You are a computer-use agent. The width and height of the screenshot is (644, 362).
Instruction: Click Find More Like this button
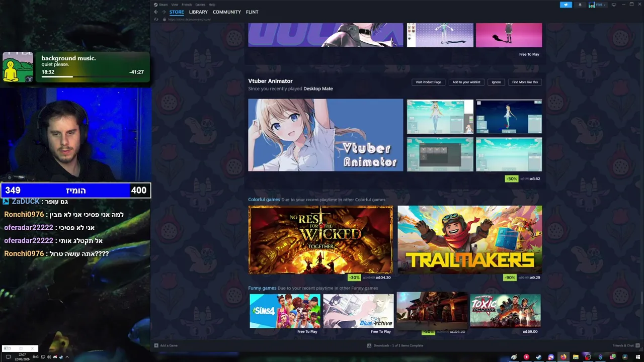pos(525,82)
